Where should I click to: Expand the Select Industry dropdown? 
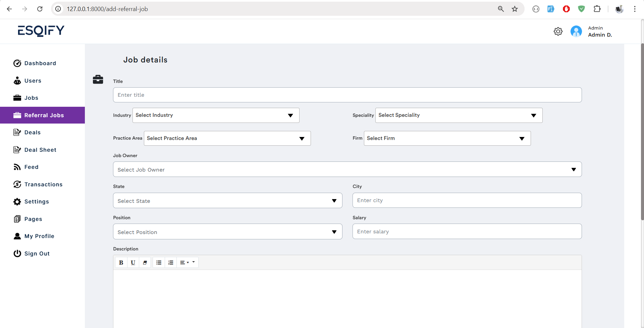click(x=216, y=115)
